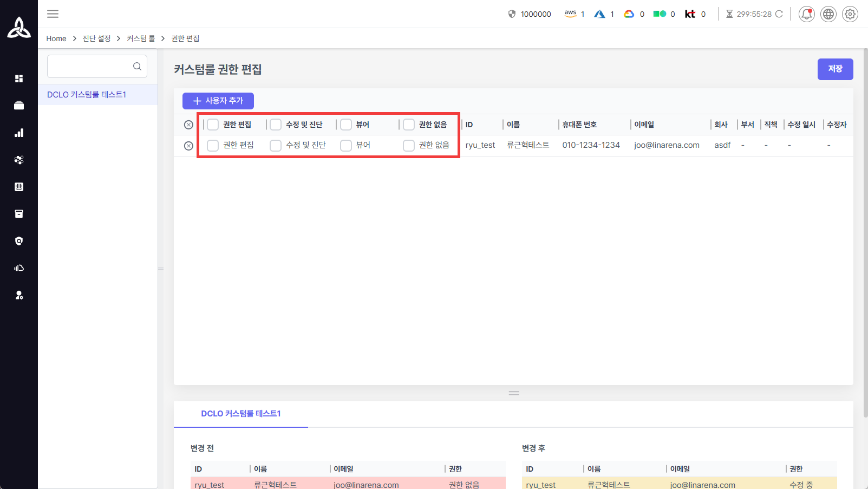The height and width of the screenshot is (489, 868).
Task: Select DCLO 커스텀룰 테스트1 in the list
Action: [x=87, y=95]
